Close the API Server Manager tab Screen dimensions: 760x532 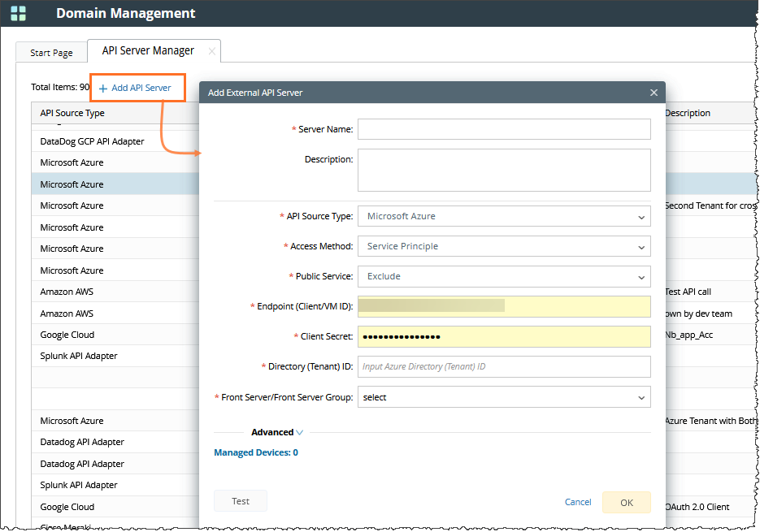tap(212, 51)
